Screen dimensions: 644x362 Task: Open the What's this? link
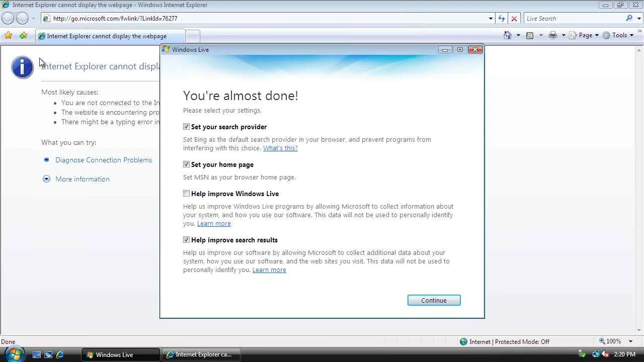point(280,148)
